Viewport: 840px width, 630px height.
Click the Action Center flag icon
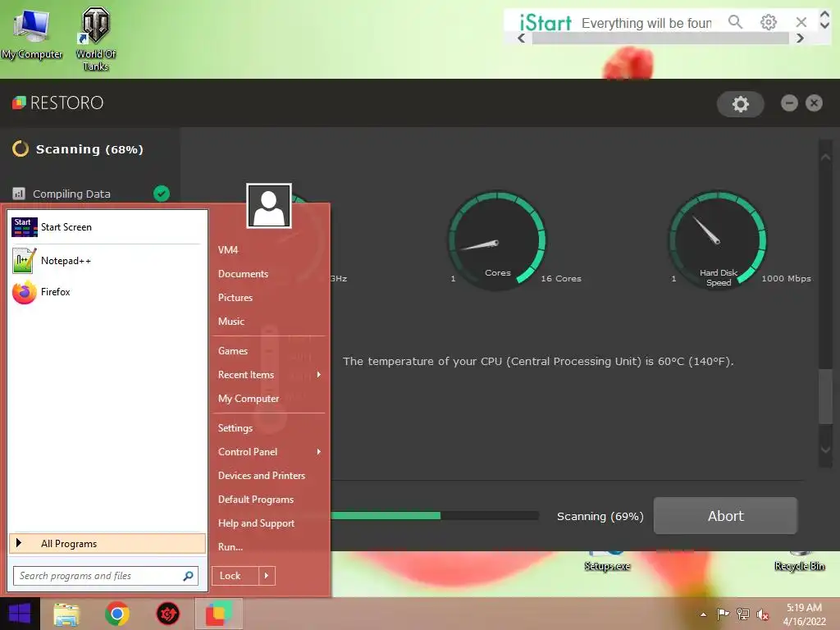[x=723, y=614]
